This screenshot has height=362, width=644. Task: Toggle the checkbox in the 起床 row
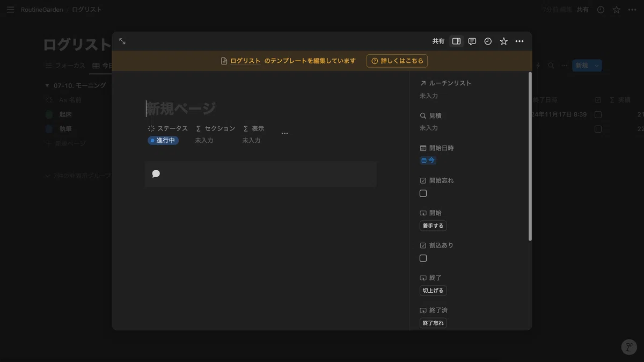(598, 114)
